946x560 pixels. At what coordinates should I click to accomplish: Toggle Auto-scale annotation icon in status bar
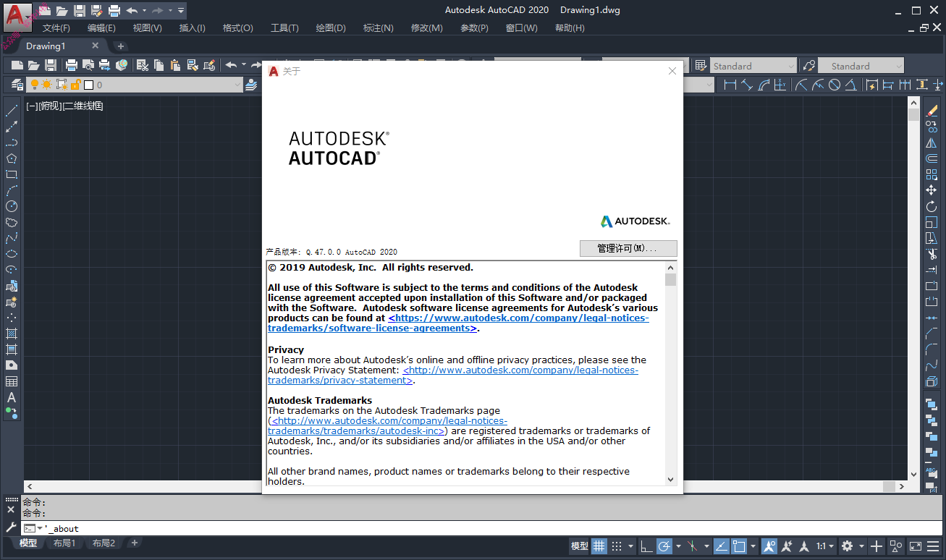point(787,546)
